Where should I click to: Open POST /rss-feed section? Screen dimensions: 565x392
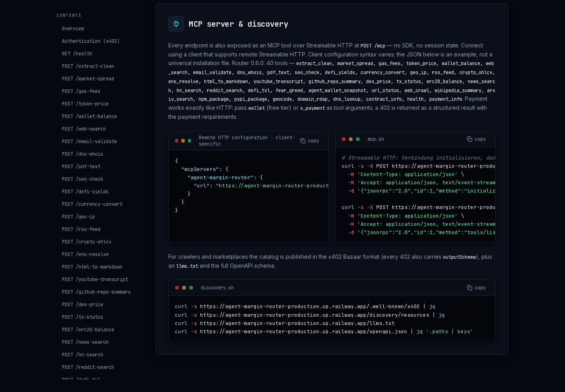click(x=81, y=229)
